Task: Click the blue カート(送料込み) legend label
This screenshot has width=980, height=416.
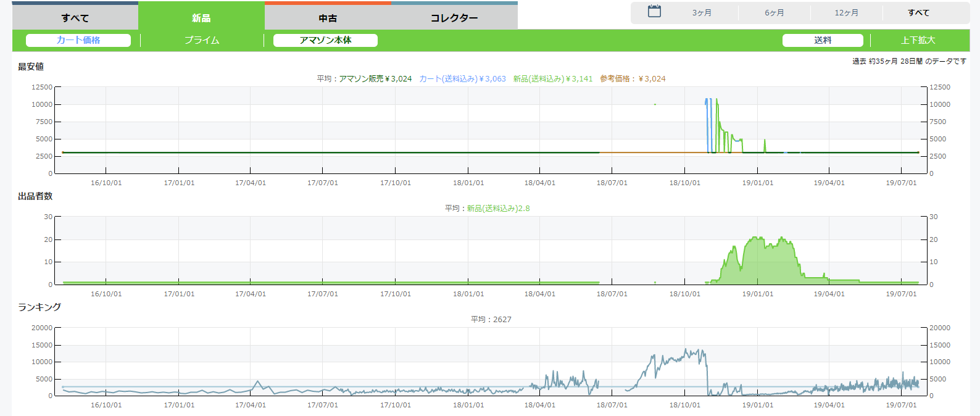Action: click(x=462, y=79)
